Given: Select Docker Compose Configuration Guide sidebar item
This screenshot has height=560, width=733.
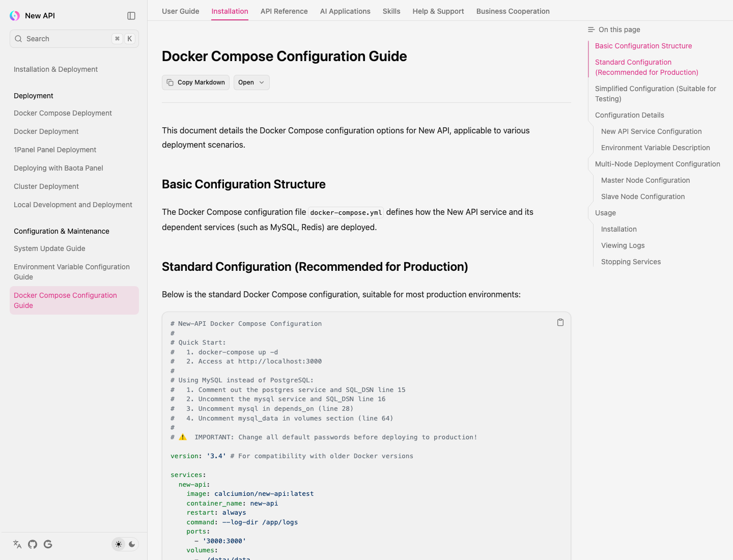Looking at the screenshot, I should pyautogui.click(x=74, y=300).
